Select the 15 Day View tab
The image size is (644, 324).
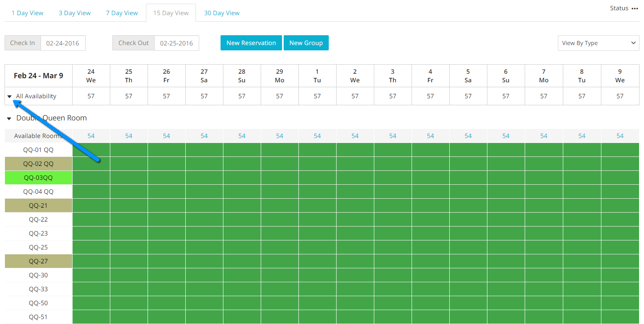(x=171, y=13)
